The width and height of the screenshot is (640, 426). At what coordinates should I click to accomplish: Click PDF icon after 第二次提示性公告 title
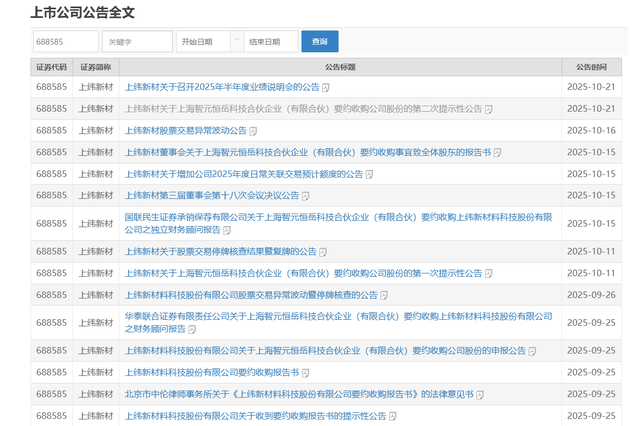coord(489,109)
